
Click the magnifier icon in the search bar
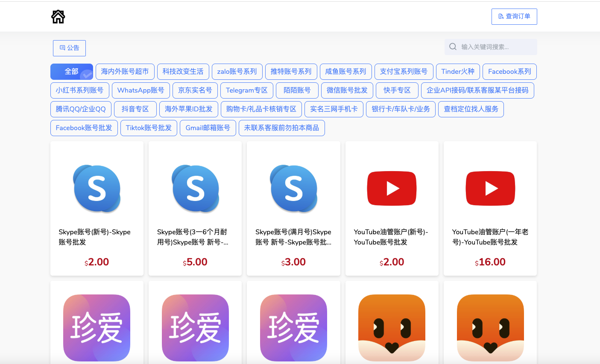(453, 47)
